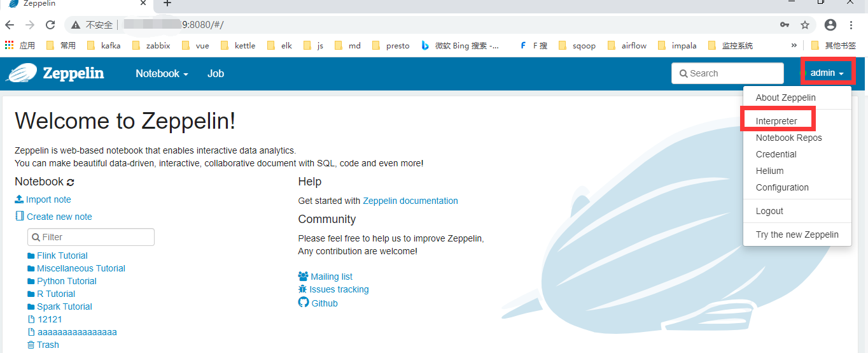The width and height of the screenshot is (868, 353).
Task: Click the Zeppelin logo in navbar
Action: point(55,73)
